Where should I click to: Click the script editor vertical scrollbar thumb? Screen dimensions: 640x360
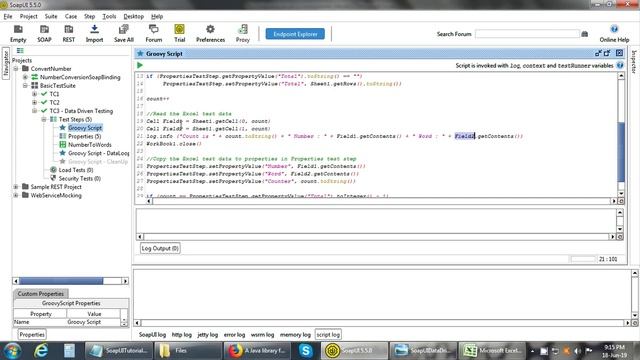(621, 152)
